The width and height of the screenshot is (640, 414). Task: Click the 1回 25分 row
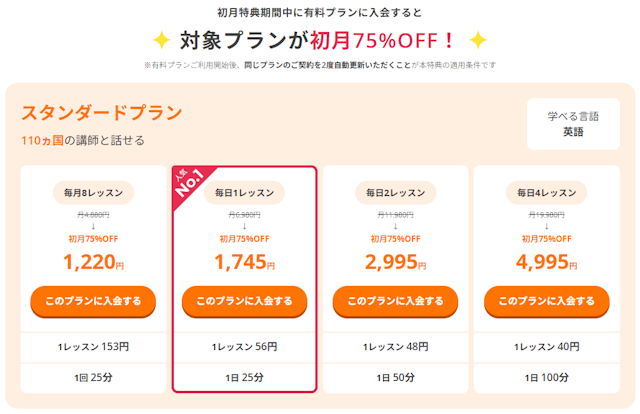tap(93, 378)
